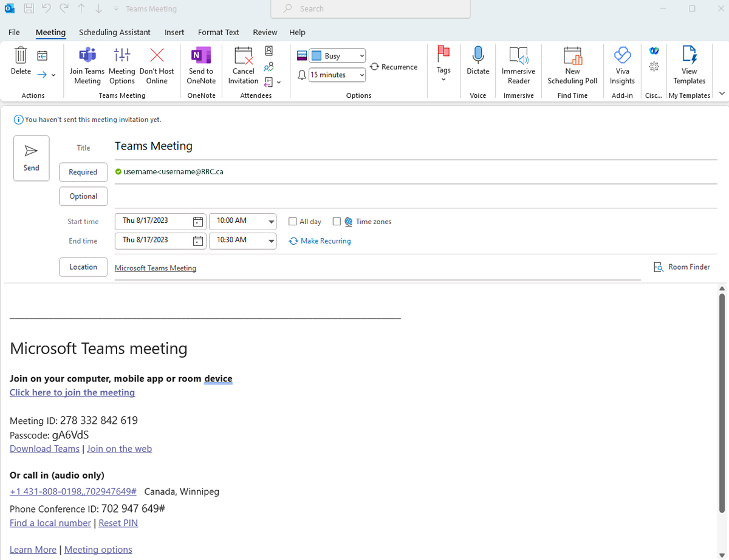Image resolution: width=729 pixels, height=560 pixels.
Task: Open the Help tab
Action: [x=298, y=32]
